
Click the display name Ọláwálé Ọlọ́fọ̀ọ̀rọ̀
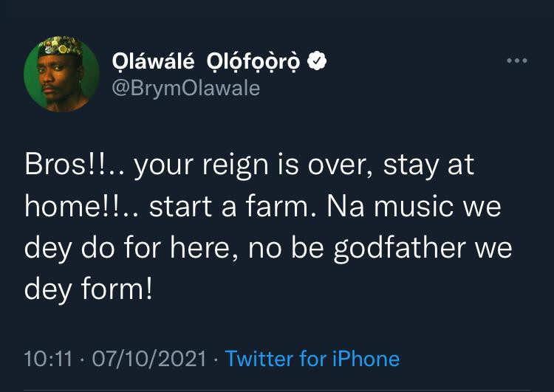pyautogui.click(x=205, y=61)
